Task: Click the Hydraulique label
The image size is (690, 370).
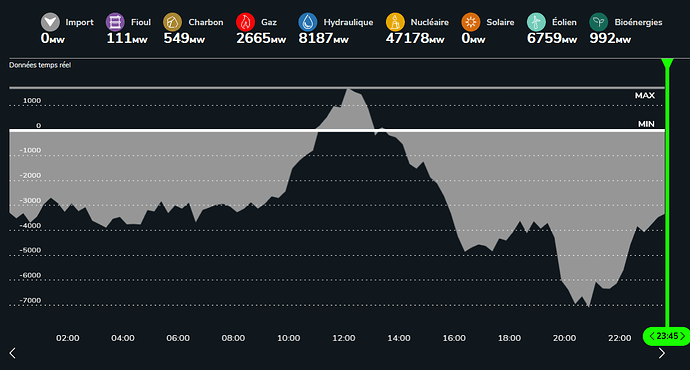Action: 348,22
